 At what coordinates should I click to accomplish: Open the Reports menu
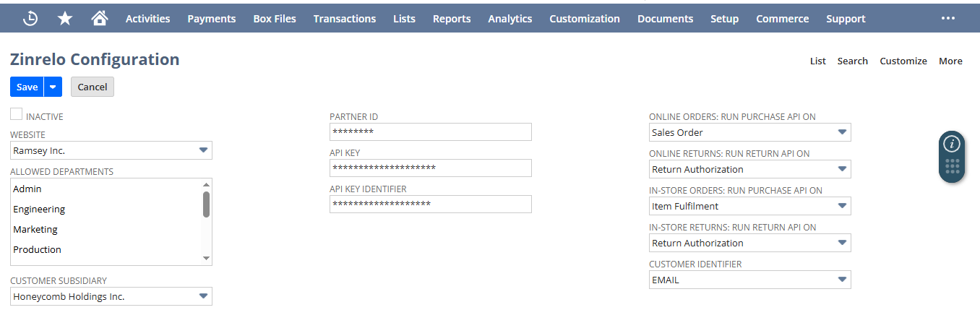(452, 19)
